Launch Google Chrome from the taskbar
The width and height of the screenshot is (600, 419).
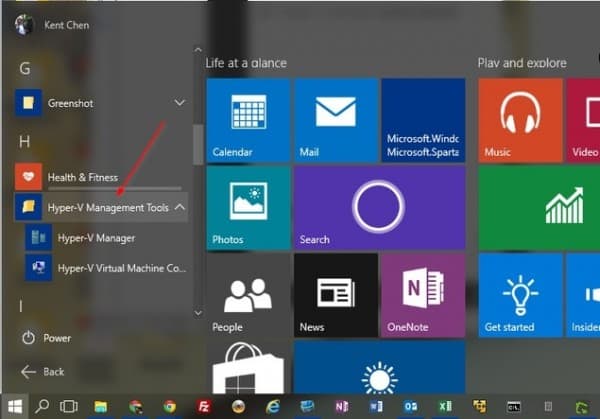coord(170,406)
